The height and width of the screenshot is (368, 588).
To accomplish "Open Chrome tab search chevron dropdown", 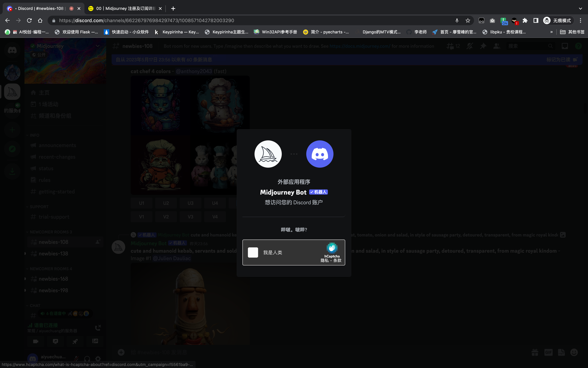I will click(x=580, y=9).
